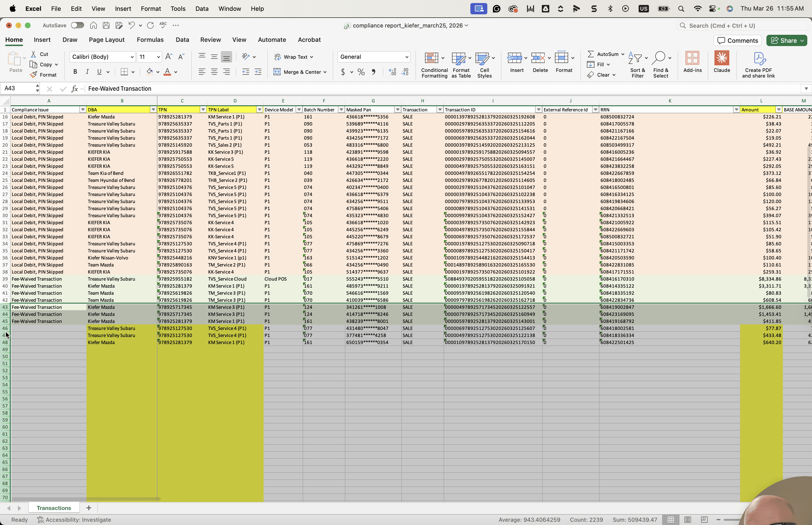
Task: Center align text horizontally
Action: (x=214, y=72)
